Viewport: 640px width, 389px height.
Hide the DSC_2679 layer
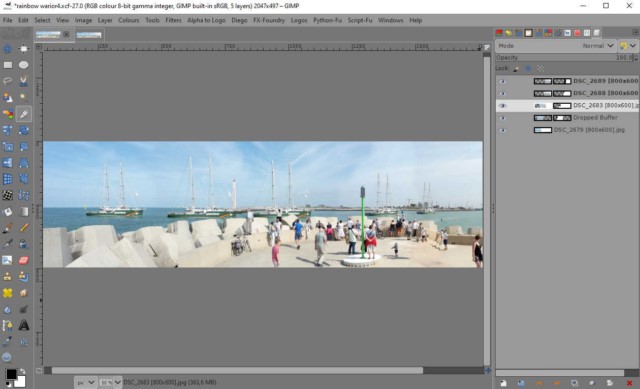[x=502, y=130]
